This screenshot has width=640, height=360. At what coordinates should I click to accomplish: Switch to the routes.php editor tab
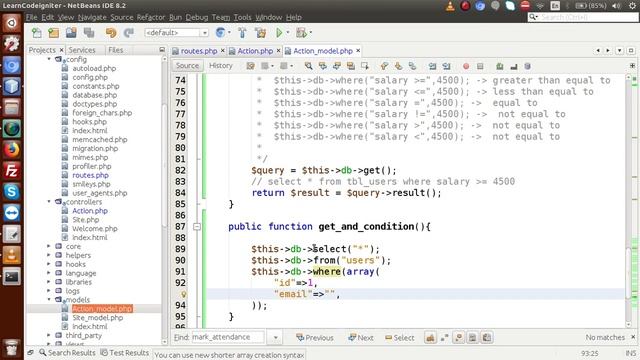click(x=199, y=51)
